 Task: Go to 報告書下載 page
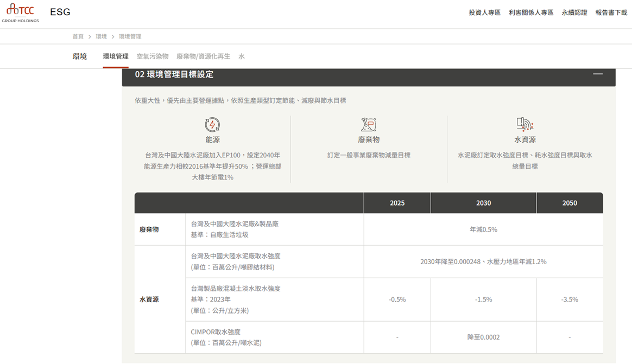(611, 12)
